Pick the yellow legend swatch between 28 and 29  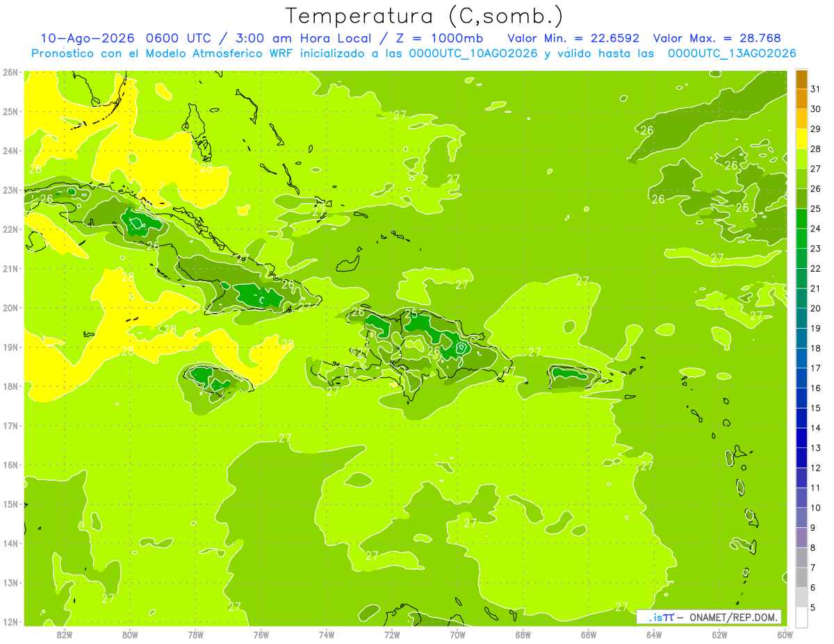[801, 138]
